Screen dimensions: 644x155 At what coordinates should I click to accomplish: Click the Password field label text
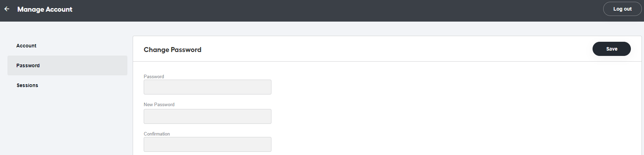click(x=154, y=76)
